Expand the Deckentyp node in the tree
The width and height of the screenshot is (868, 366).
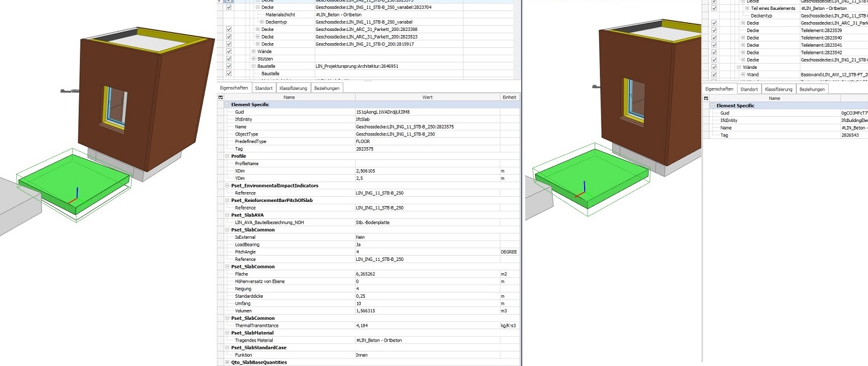click(x=262, y=22)
